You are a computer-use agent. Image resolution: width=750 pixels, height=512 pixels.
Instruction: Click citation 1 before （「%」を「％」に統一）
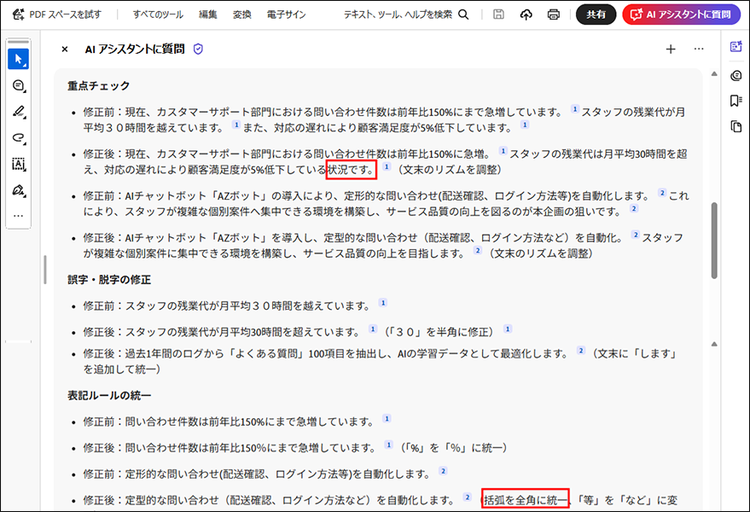pos(389,445)
